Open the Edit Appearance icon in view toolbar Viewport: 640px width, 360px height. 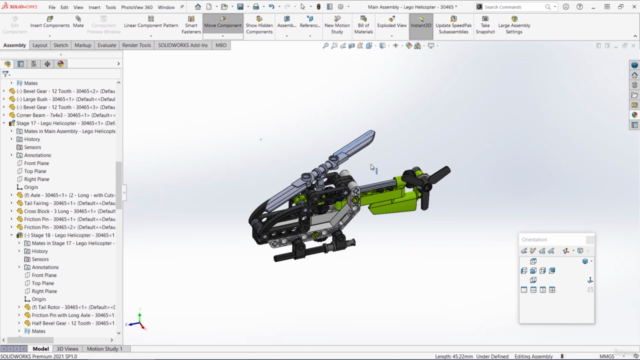click(409, 46)
